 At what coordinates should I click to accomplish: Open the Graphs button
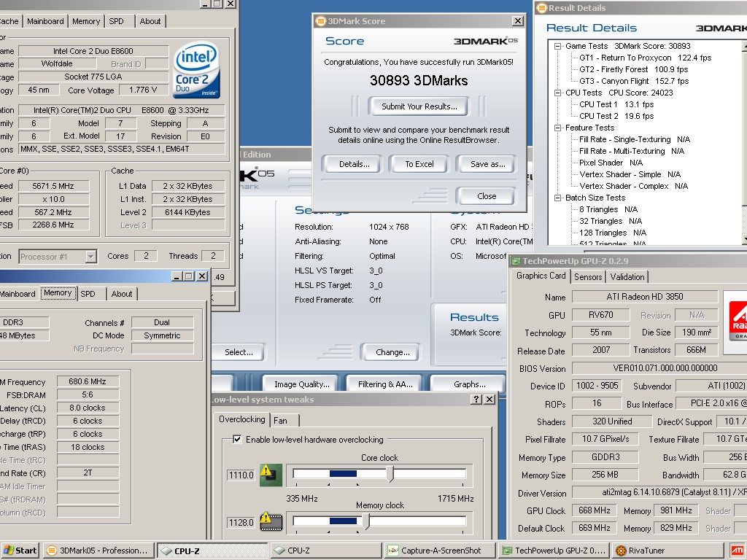(469, 384)
